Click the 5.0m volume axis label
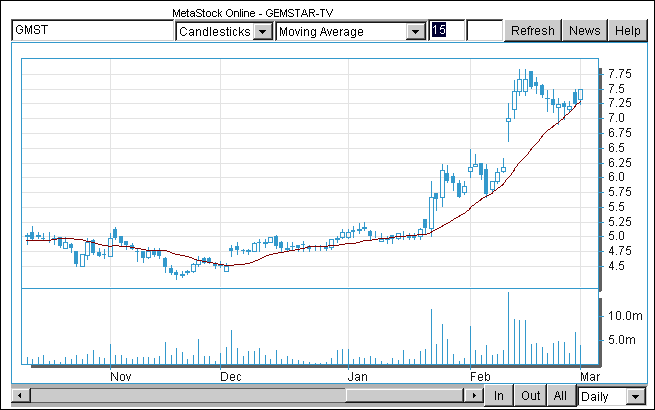The width and height of the screenshot is (655, 410). coord(622,340)
